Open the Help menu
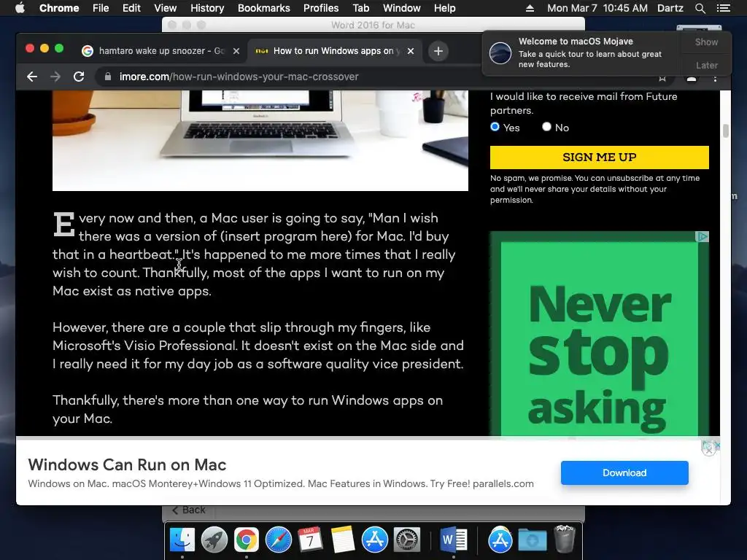Image resolution: width=747 pixels, height=560 pixels. pos(444,8)
